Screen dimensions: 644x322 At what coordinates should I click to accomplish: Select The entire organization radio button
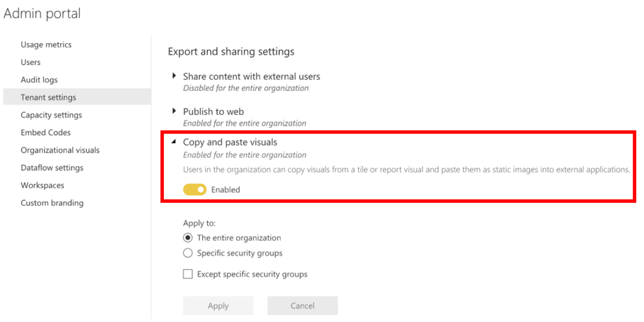187,238
